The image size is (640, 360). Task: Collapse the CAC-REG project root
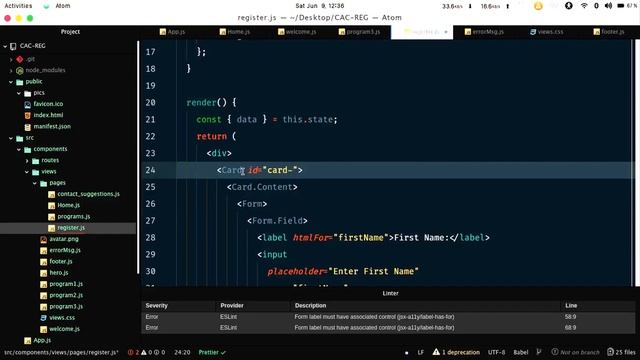[5, 47]
